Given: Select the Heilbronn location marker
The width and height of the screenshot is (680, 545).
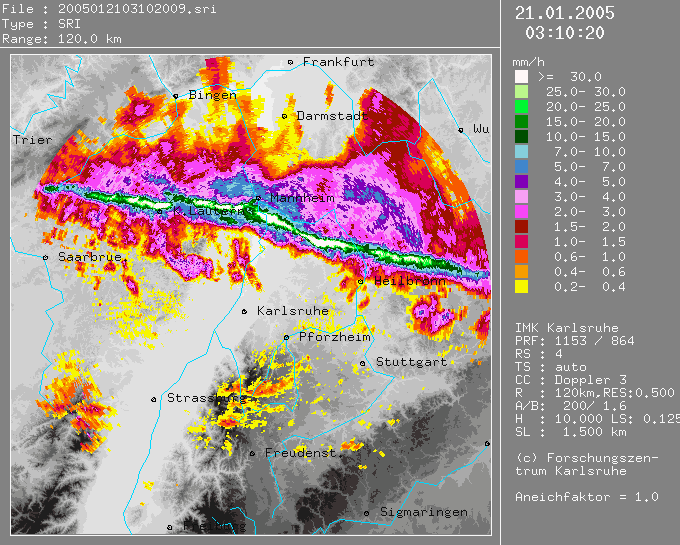Looking at the screenshot, I should pos(361,282).
